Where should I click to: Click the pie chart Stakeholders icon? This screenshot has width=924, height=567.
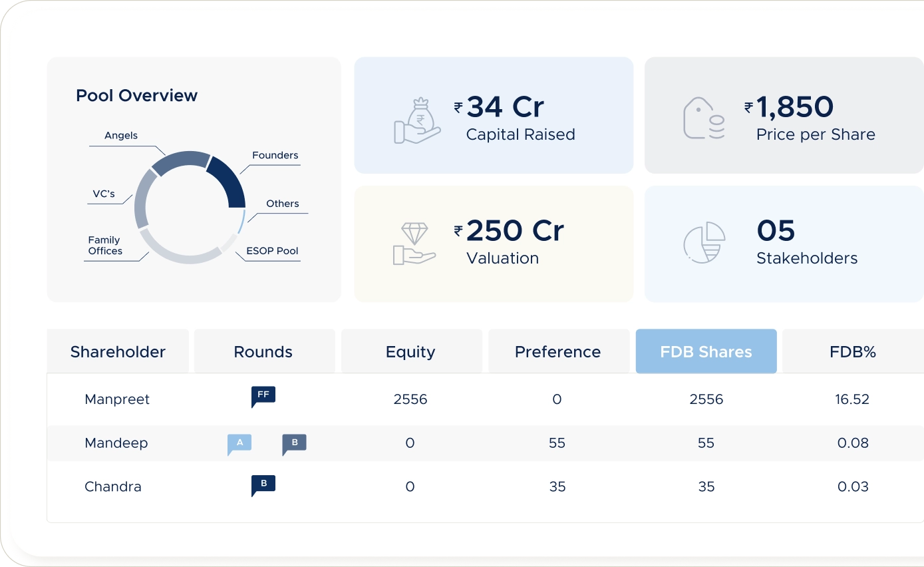704,243
